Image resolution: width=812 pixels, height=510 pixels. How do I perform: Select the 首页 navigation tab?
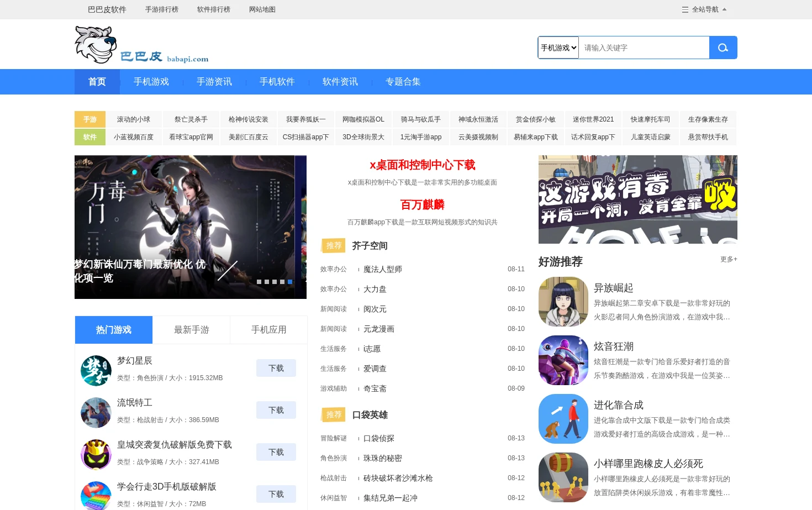(x=97, y=82)
